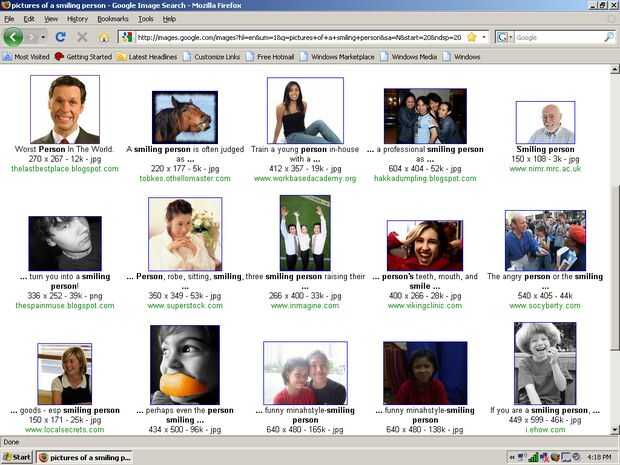Bookmark this page with the star icon
This screenshot has height=465, width=620.
(471, 37)
